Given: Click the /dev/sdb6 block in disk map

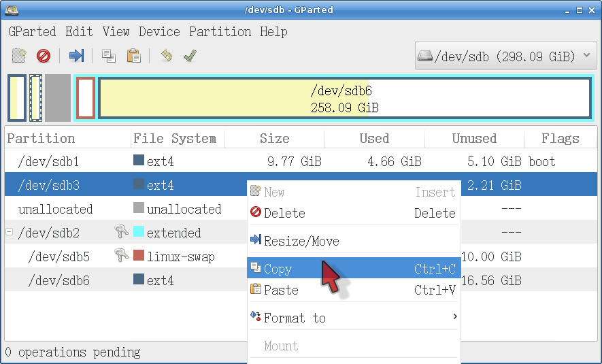Looking at the screenshot, I should click(x=344, y=98).
